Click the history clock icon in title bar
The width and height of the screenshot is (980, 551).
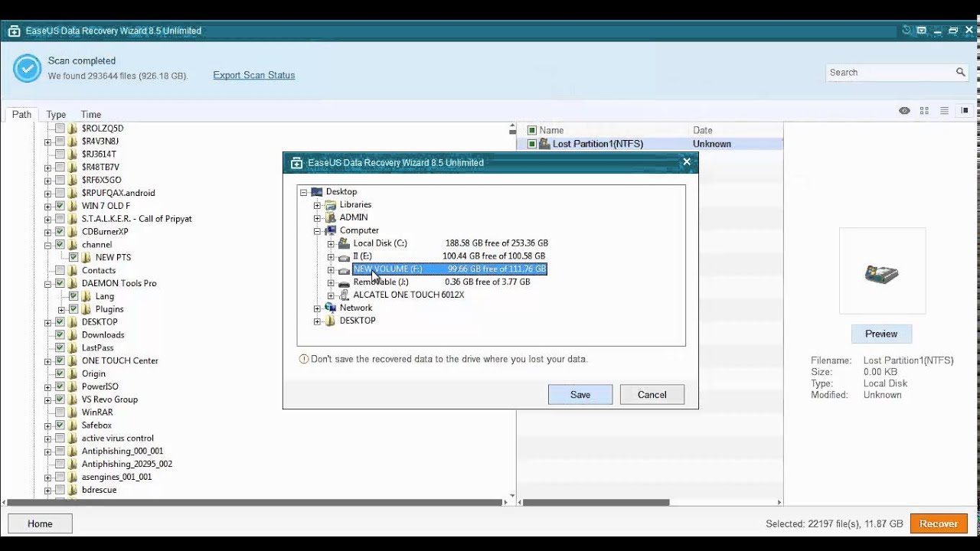[906, 31]
